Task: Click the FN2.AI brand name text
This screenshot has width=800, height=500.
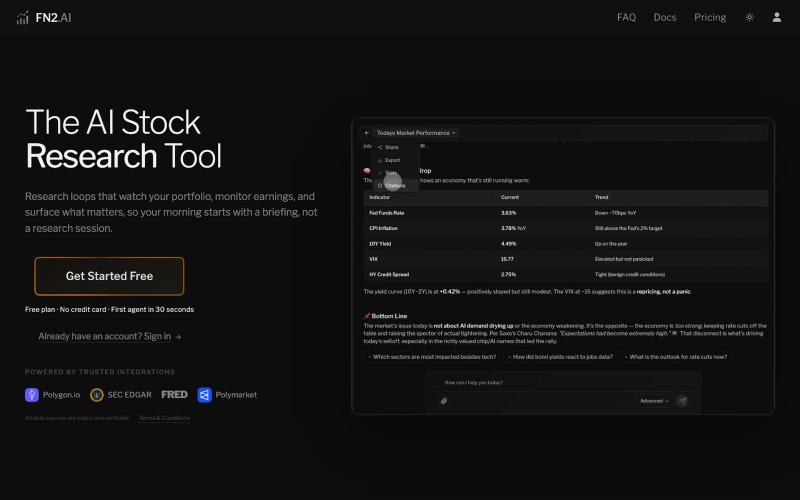Action: tap(54, 18)
